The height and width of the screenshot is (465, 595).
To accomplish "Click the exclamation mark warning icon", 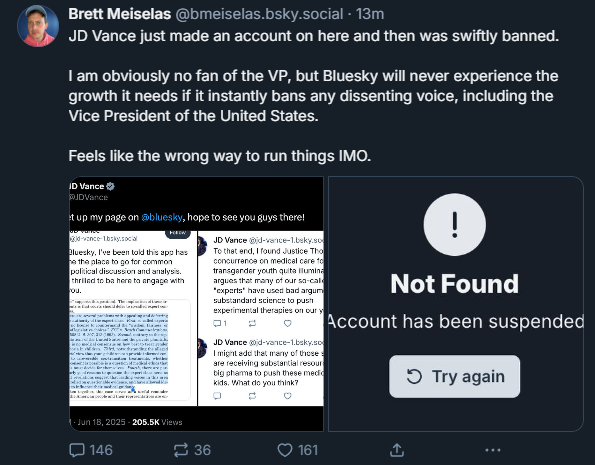I will coord(455,224).
